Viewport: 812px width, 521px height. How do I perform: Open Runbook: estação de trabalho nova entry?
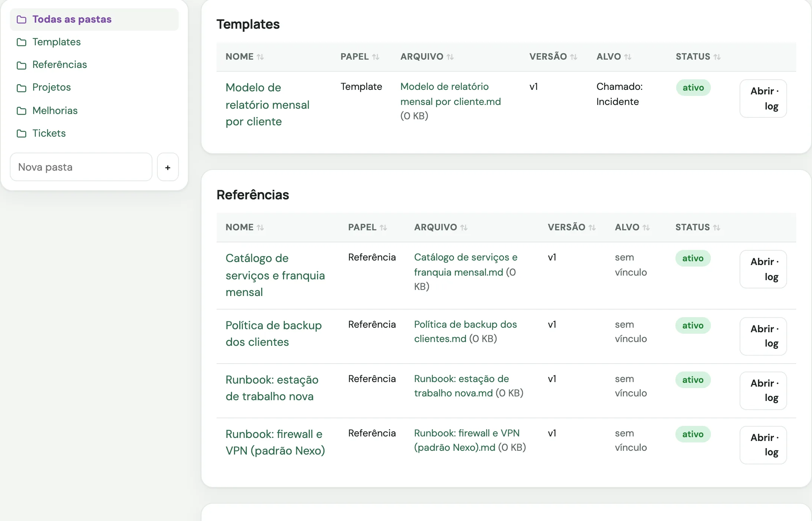(x=272, y=388)
